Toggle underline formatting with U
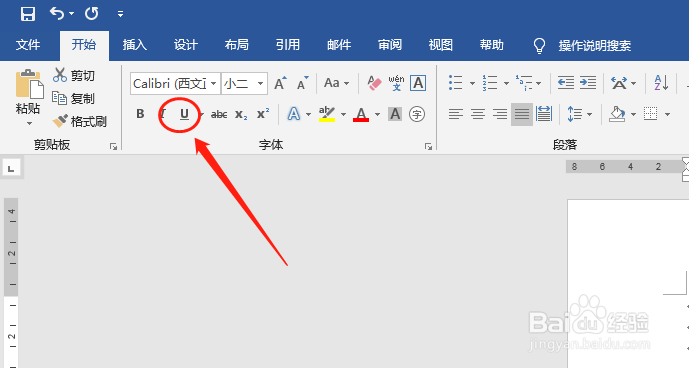 click(x=185, y=114)
